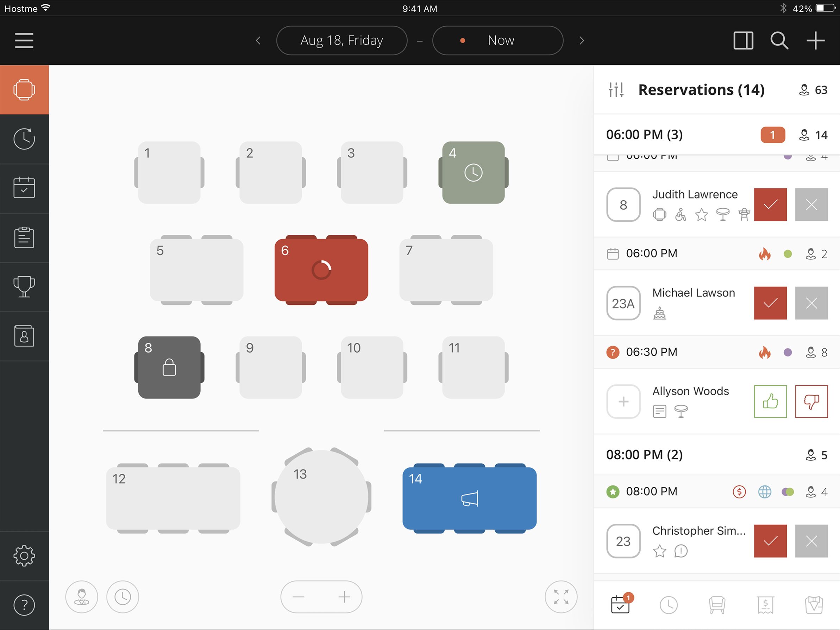
Task: Zoom out floor plan with minus
Action: [x=299, y=597]
